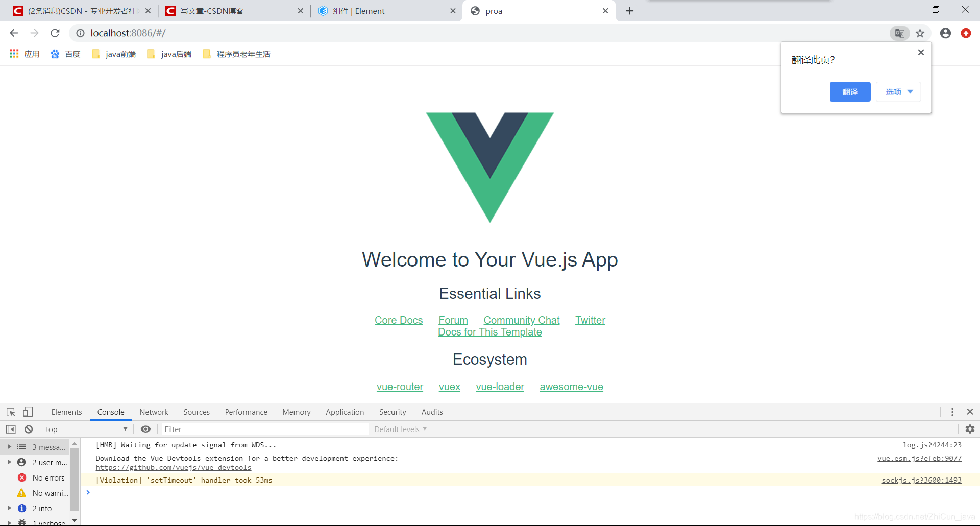
Task: Open the Security tab
Action: (393, 412)
